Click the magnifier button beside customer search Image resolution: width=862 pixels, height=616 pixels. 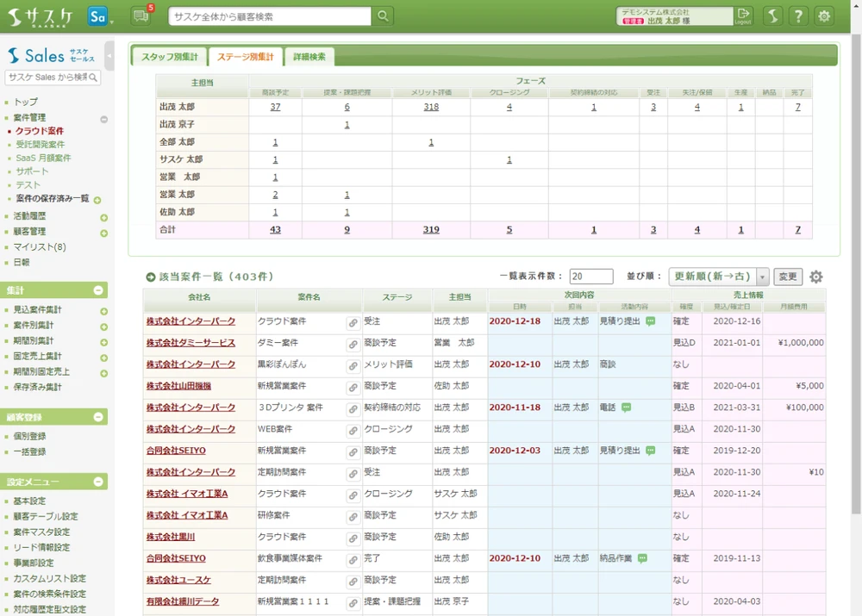(x=383, y=16)
